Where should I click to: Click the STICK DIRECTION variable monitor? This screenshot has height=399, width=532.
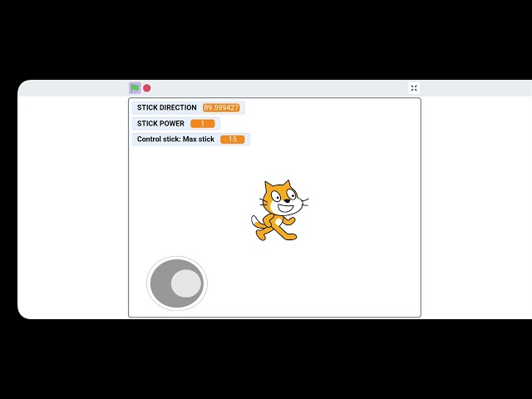[x=189, y=107]
